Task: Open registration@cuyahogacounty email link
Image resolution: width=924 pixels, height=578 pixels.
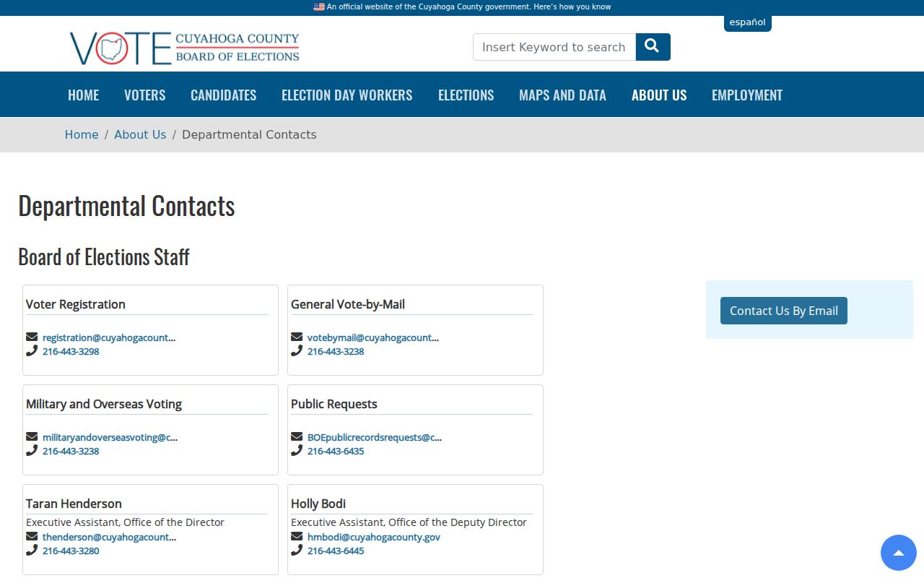Action: [x=109, y=337]
